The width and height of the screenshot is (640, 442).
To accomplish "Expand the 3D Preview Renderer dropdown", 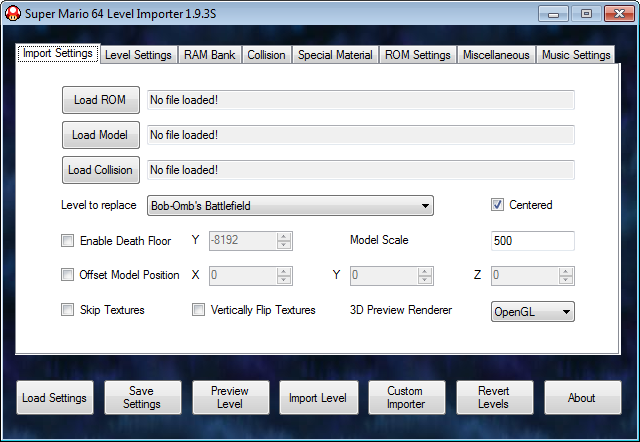I will tap(532, 311).
